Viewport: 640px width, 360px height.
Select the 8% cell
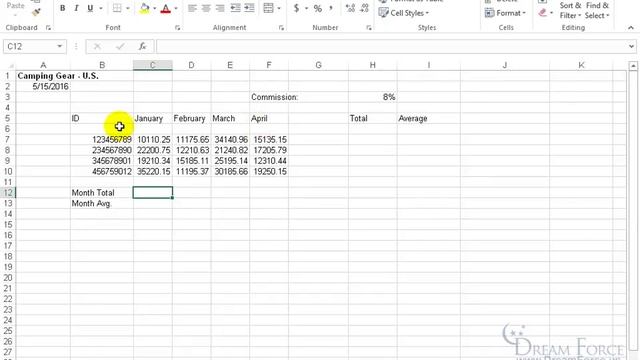(373, 97)
